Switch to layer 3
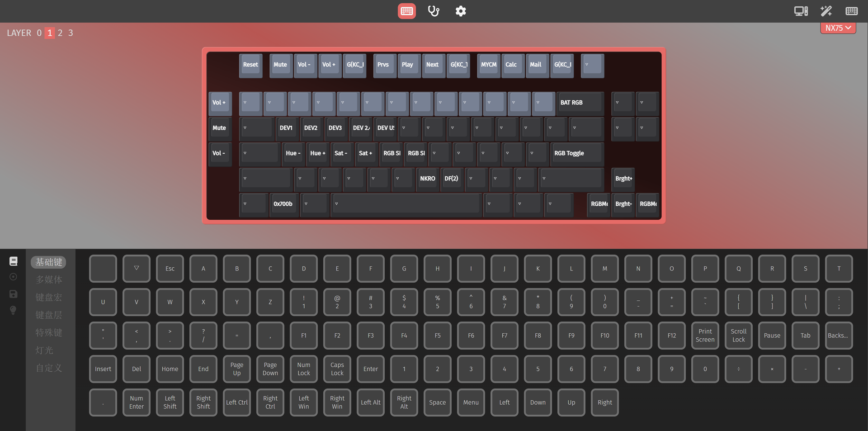868x431 pixels. pyautogui.click(x=71, y=33)
